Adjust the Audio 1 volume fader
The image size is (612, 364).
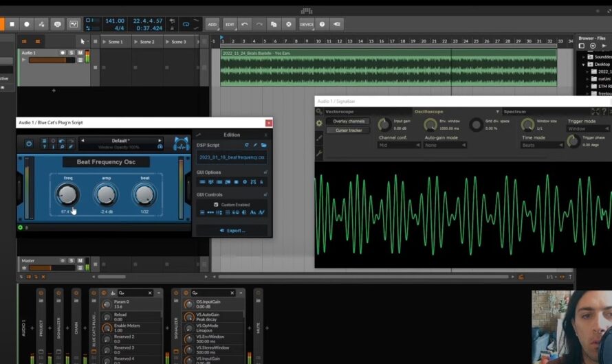pyautogui.click(x=52, y=60)
